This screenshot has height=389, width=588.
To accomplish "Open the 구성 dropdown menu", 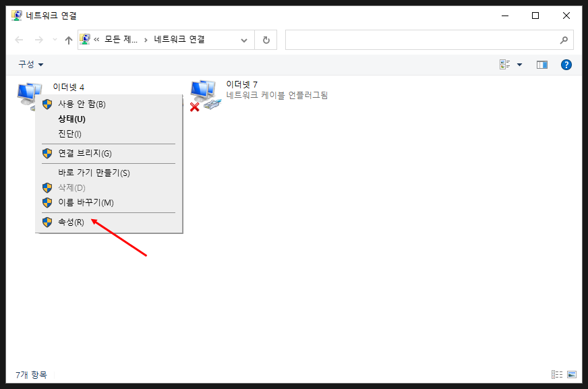I will [31, 65].
